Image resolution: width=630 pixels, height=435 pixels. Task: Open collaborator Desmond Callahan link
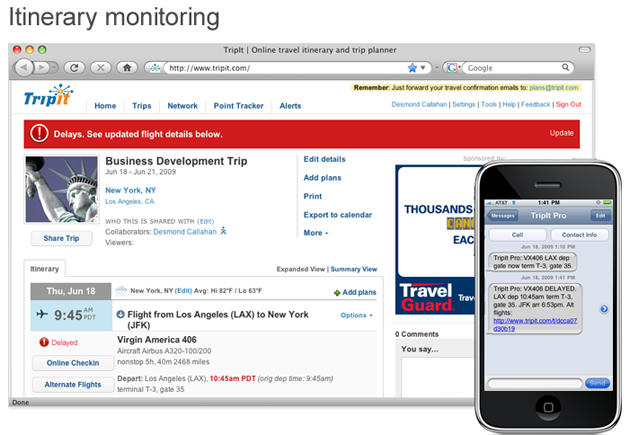pos(185,232)
